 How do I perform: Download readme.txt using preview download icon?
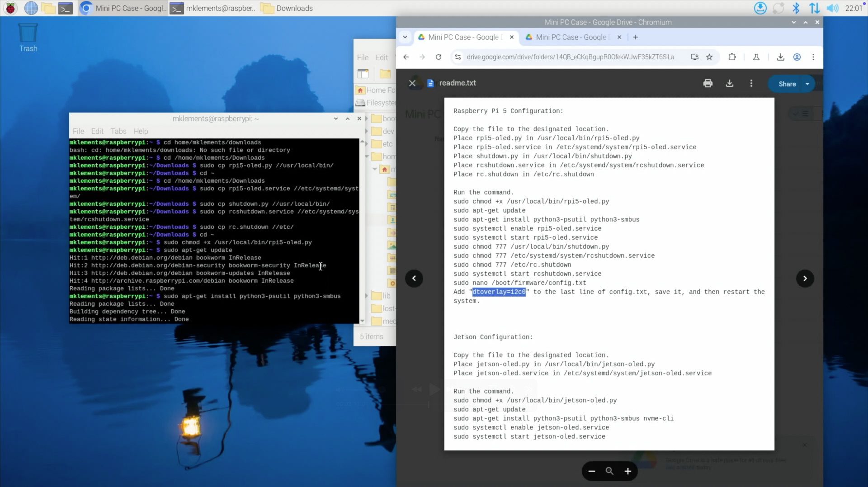click(730, 83)
